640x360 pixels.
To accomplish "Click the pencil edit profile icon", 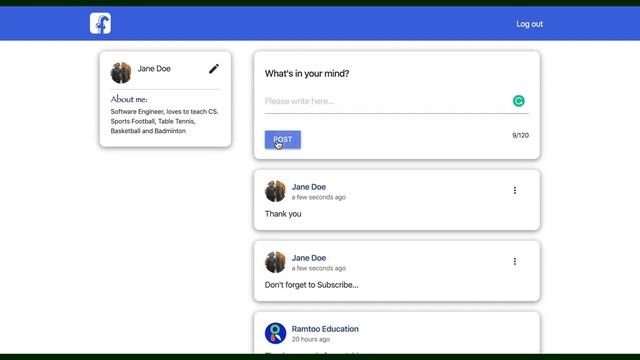I will coord(214,69).
